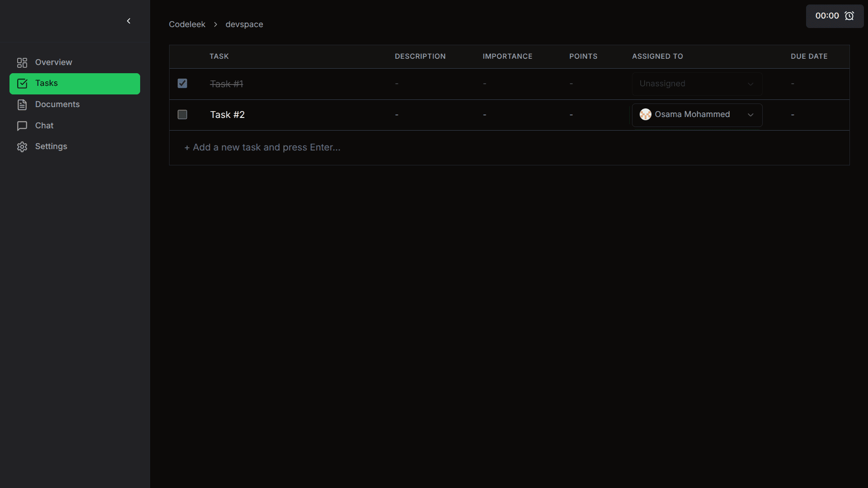Open Settings with the gear icon

tap(22, 146)
